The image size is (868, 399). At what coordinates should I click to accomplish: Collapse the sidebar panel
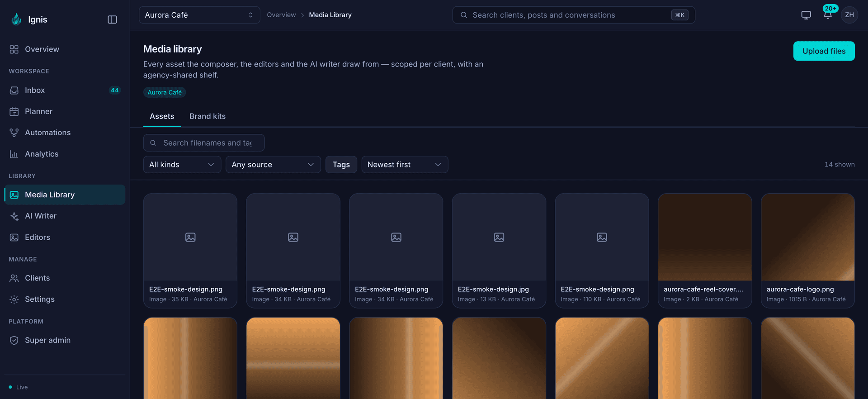[x=112, y=19]
